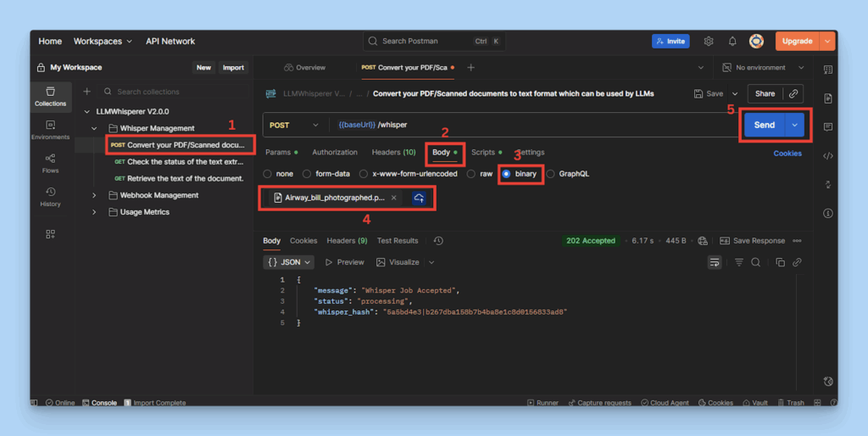Click the Send button
868x436 pixels.
tap(764, 125)
